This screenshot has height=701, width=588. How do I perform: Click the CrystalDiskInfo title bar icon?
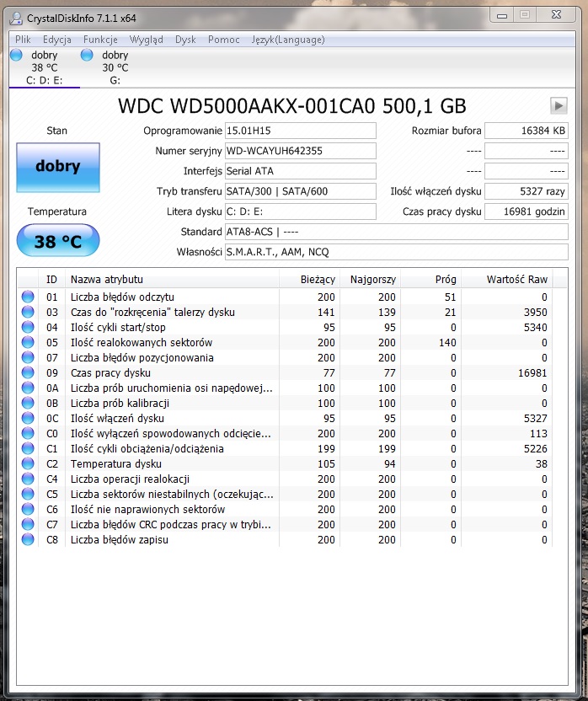pyautogui.click(x=16, y=18)
